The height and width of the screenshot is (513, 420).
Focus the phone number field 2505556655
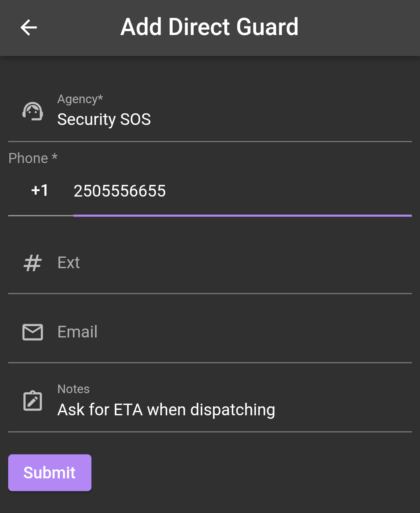[243, 191]
